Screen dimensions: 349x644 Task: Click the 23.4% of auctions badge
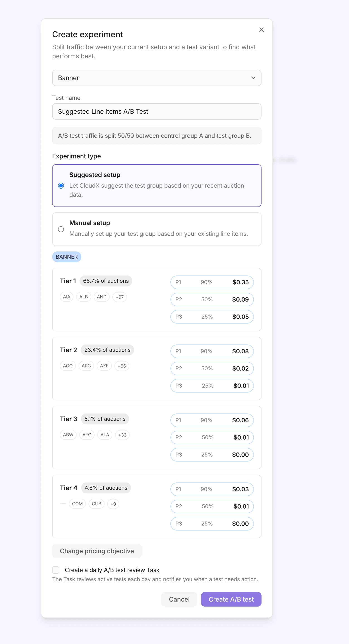(x=107, y=350)
